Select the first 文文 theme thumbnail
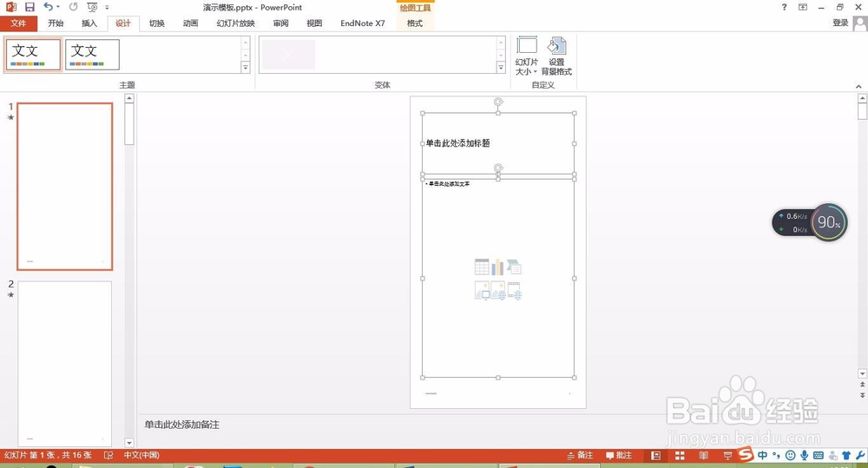Viewport: 868px width, 468px height. (34, 55)
